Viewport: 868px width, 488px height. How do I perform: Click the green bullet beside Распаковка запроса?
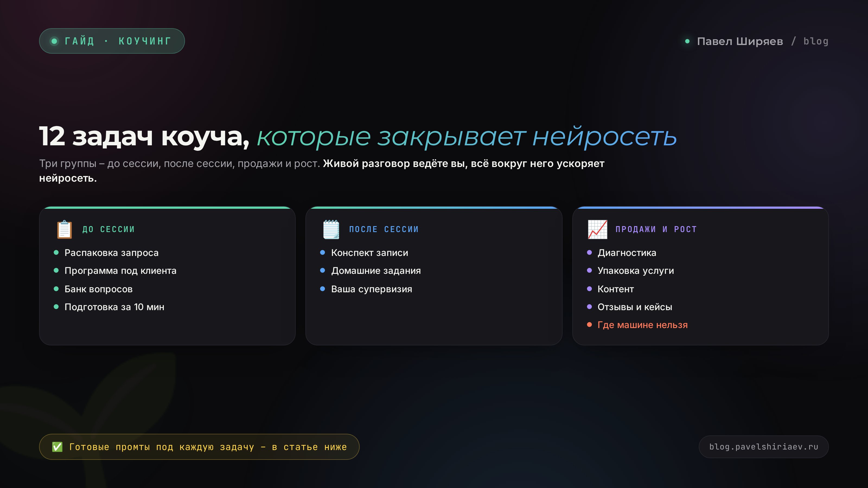56,253
